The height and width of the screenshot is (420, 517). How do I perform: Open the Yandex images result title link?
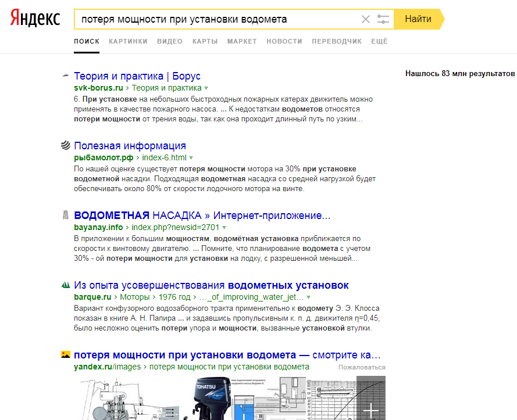click(x=227, y=355)
